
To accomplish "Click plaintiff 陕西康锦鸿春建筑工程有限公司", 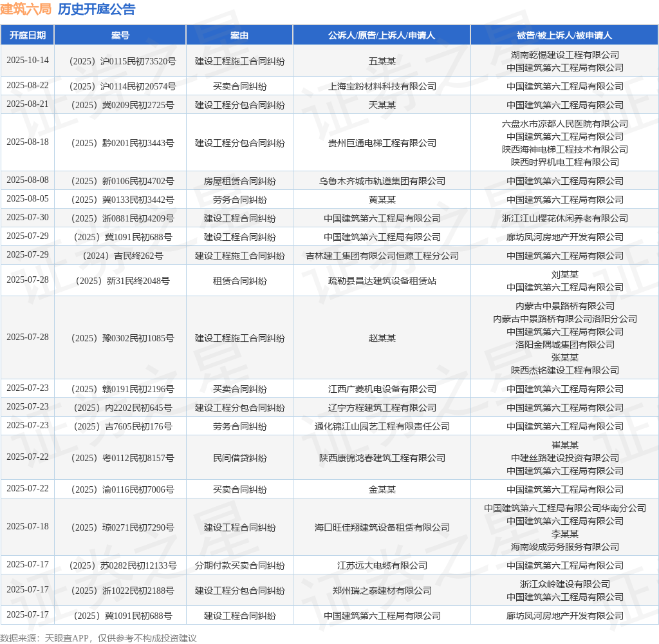I will point(382,458).
